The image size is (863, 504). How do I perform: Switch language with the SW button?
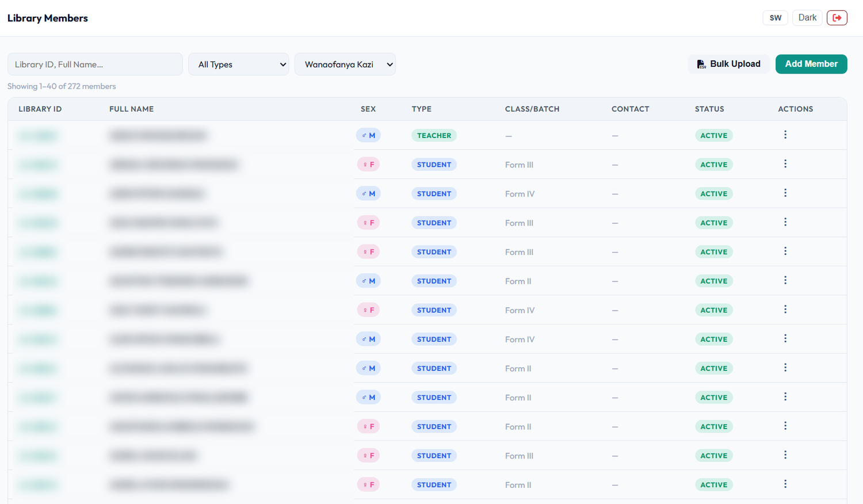(x=775, y=18)
